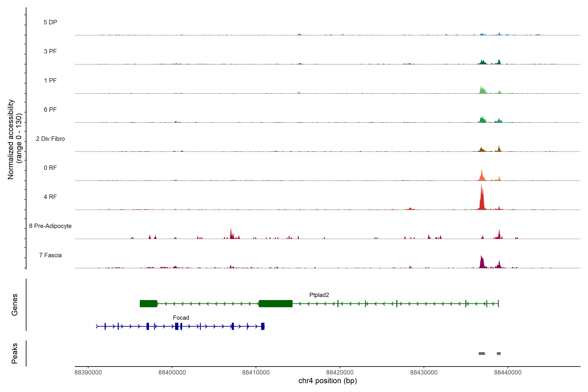Click the smaller gray peak bar
Viewport: 588px width, 392px height.
click(x=498, y=353)
